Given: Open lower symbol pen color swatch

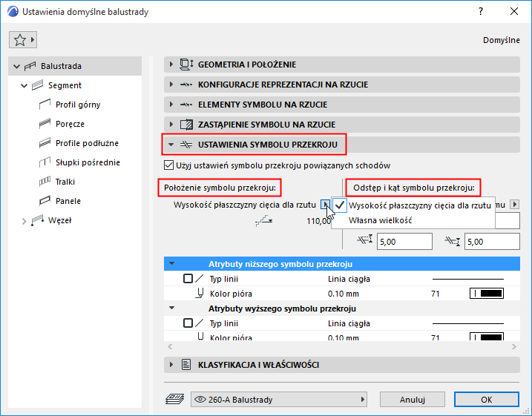Looking at the screenshot, I should (x=487, y=294).
